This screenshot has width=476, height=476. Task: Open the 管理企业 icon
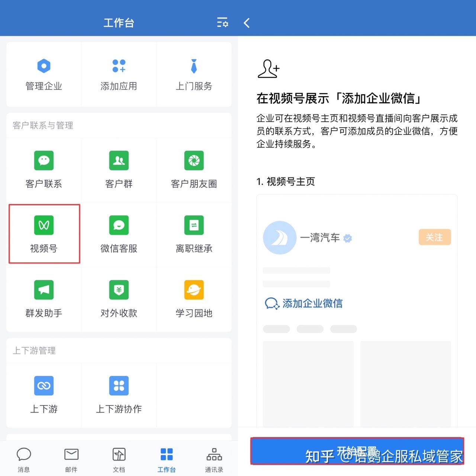[44, 66]
